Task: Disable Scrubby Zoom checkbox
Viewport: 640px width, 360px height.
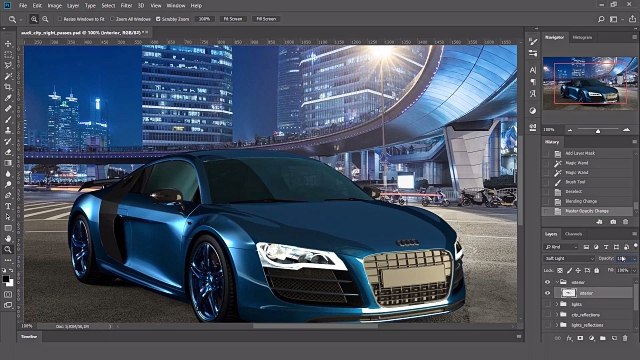Action: click(158, 19)
